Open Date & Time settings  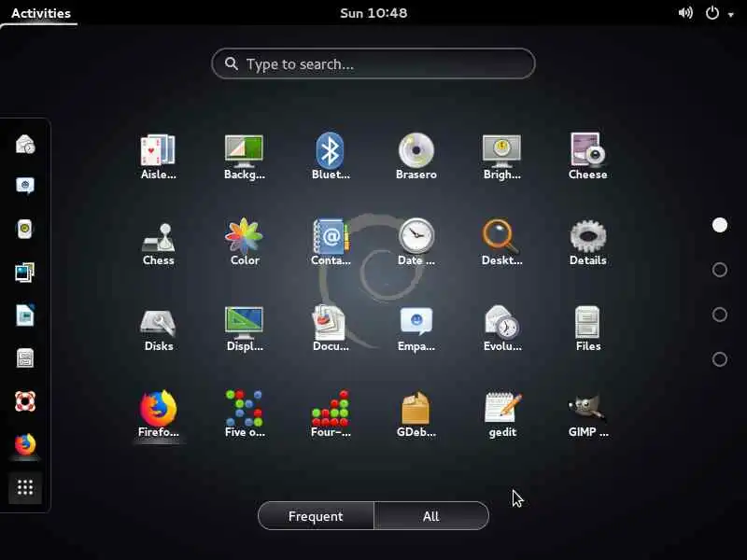(416, 242)
